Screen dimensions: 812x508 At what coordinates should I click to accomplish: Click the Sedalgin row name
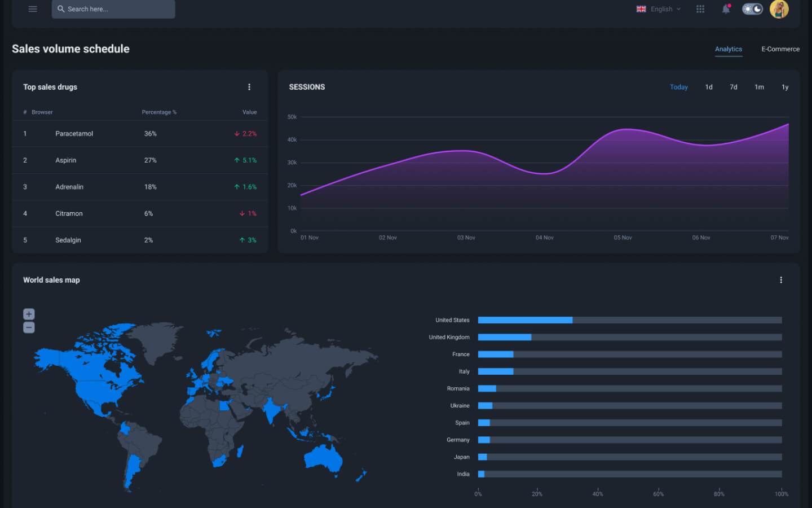(x=68, y=240)
